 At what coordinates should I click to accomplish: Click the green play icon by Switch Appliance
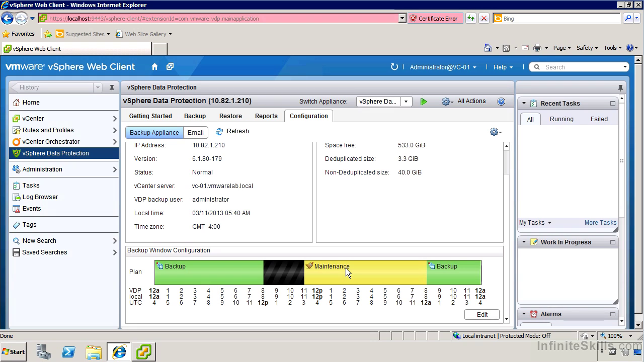click(424, 102)
